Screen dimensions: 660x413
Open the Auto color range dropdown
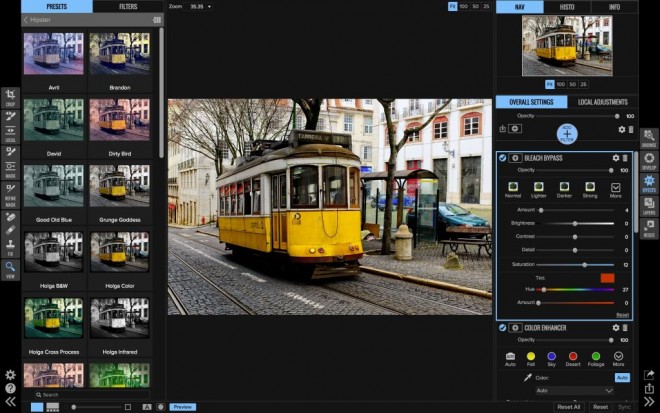575,391
